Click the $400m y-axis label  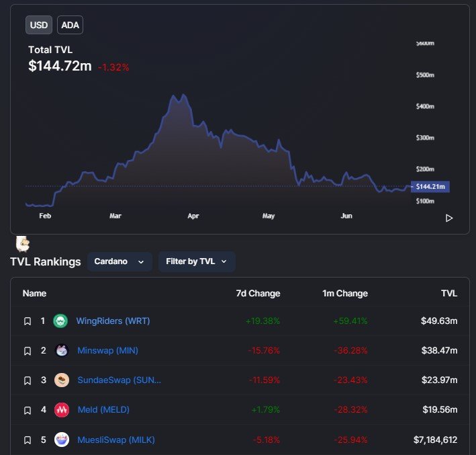tap(425, 106)
